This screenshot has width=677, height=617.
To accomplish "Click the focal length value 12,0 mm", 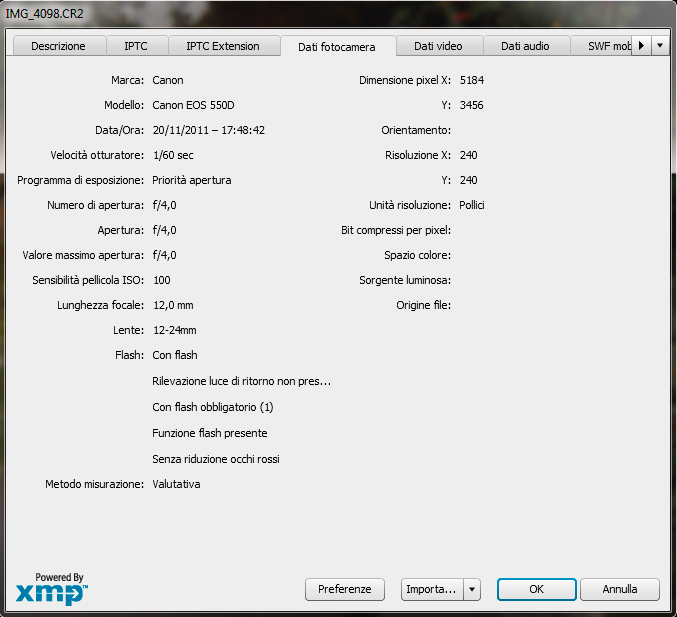I will 173,305.
